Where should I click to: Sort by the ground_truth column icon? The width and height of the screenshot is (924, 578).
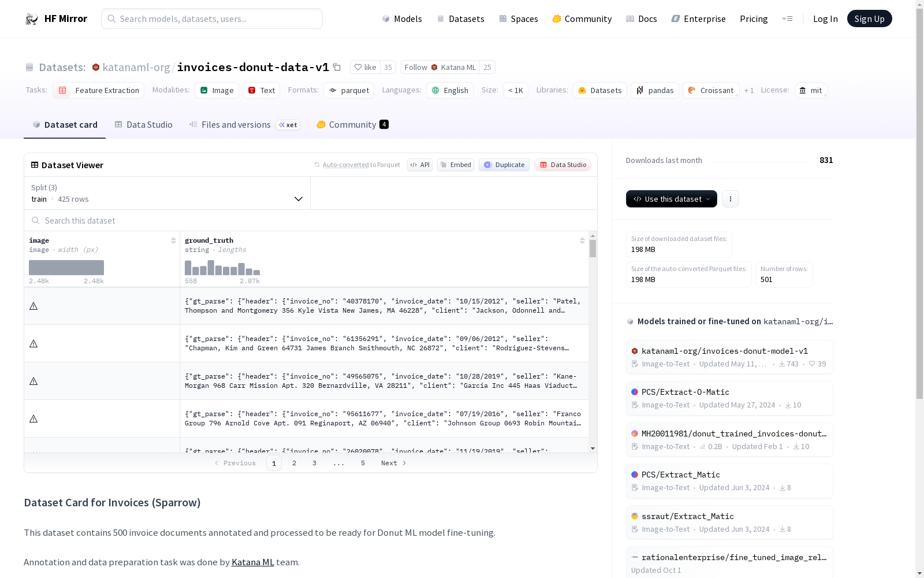[x=582, y=240]
